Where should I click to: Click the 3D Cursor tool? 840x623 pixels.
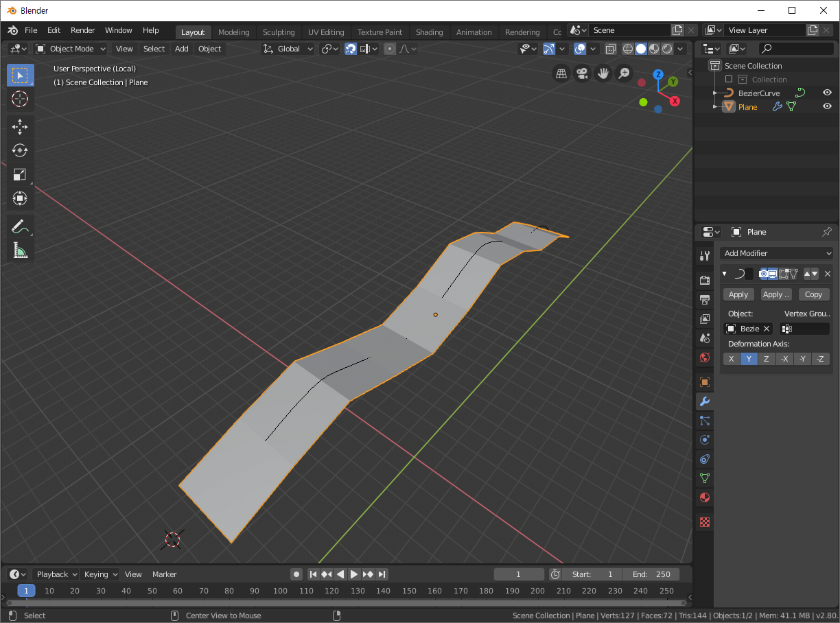(x=20, y=99)
